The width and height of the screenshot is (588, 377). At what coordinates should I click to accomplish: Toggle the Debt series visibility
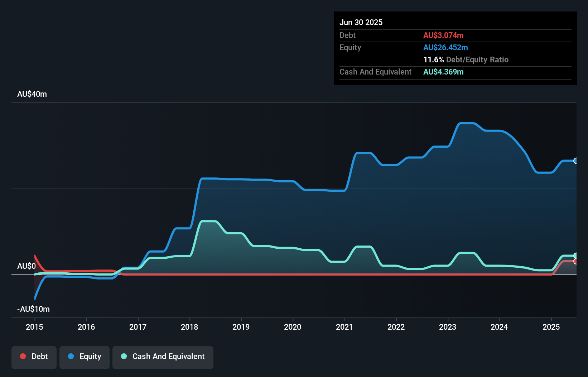coord(34,357)
